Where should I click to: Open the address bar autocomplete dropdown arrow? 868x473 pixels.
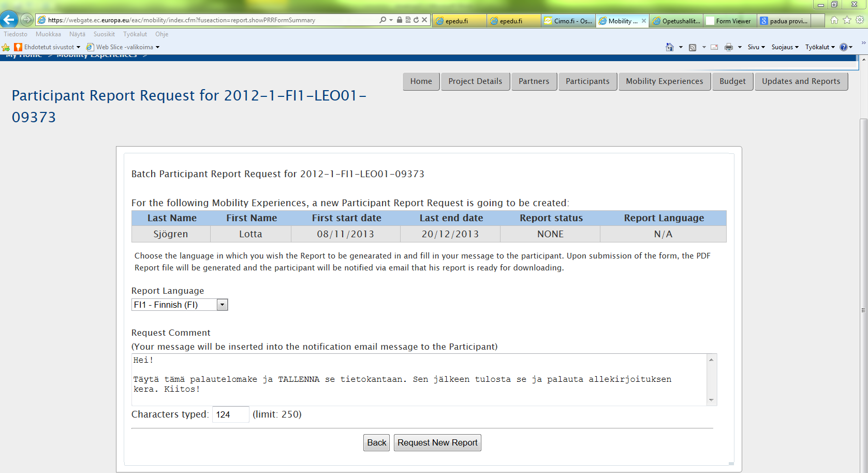(391, 20)
